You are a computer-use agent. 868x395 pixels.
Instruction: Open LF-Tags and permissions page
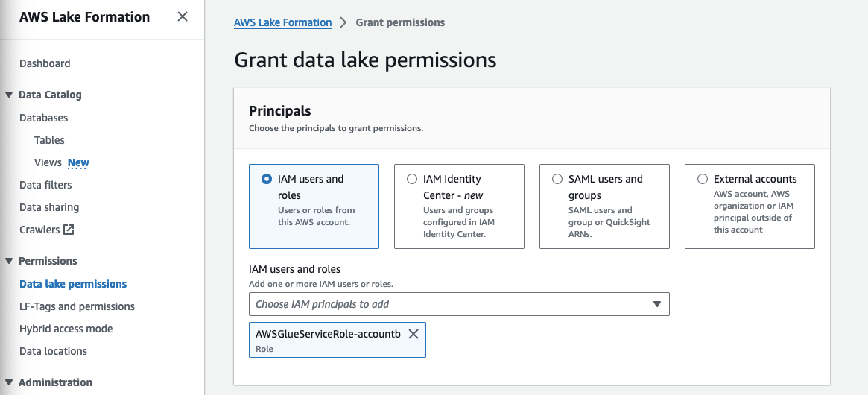pos(77,306)
